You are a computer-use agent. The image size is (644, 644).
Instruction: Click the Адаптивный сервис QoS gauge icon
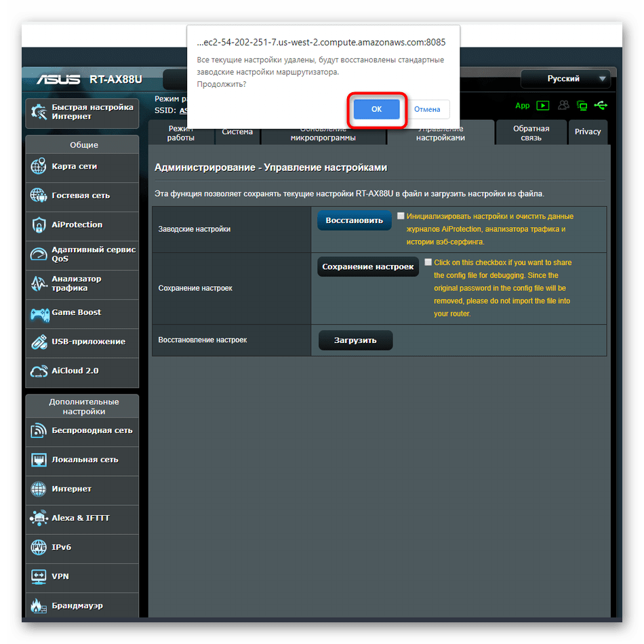[39, 254]
